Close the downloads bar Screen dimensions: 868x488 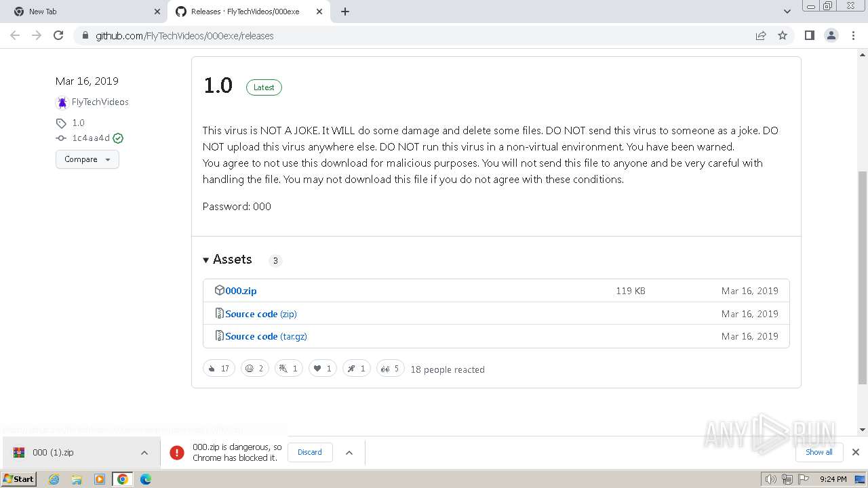[x=856, y=452]
